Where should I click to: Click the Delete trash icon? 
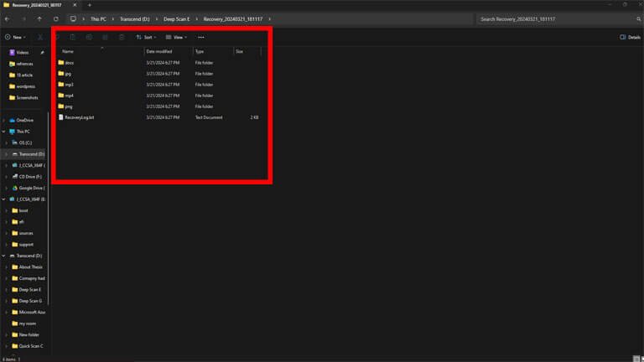click(x=122, y=38)
